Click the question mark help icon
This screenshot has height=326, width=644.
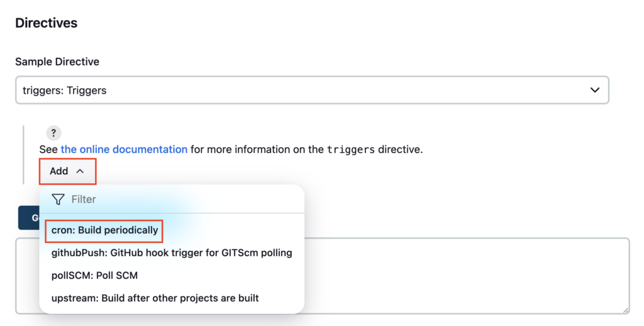[53, 133]
